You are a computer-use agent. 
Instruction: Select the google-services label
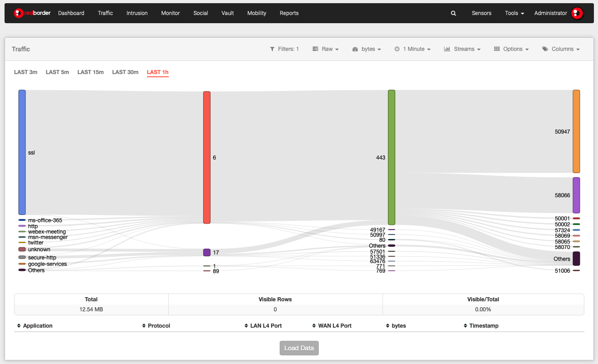pyautogui.click(x=47, y=264)
